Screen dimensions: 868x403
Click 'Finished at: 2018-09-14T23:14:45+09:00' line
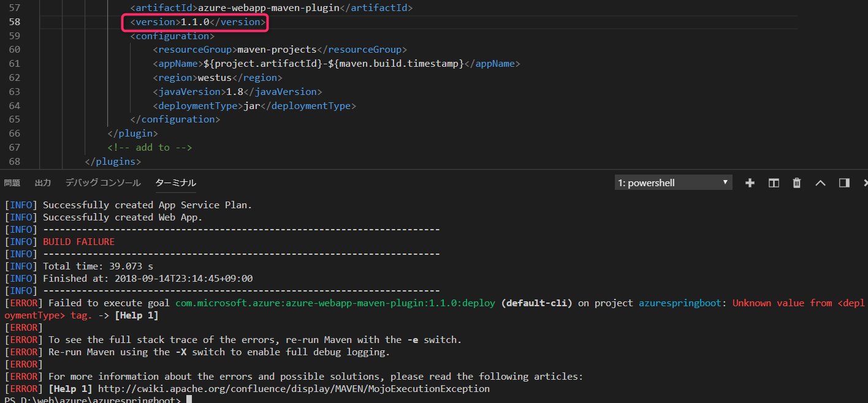[148, 279]
